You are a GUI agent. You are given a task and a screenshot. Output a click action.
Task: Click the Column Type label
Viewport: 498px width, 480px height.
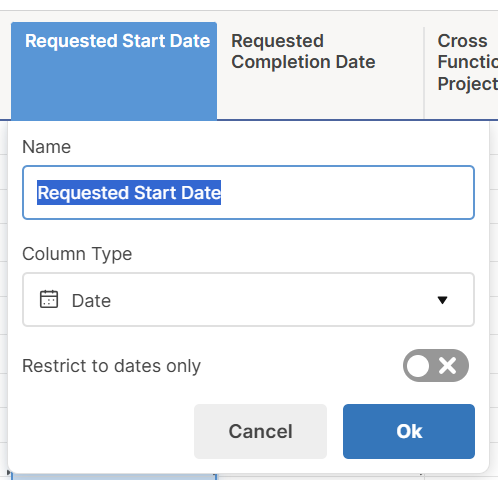[77, 254]
